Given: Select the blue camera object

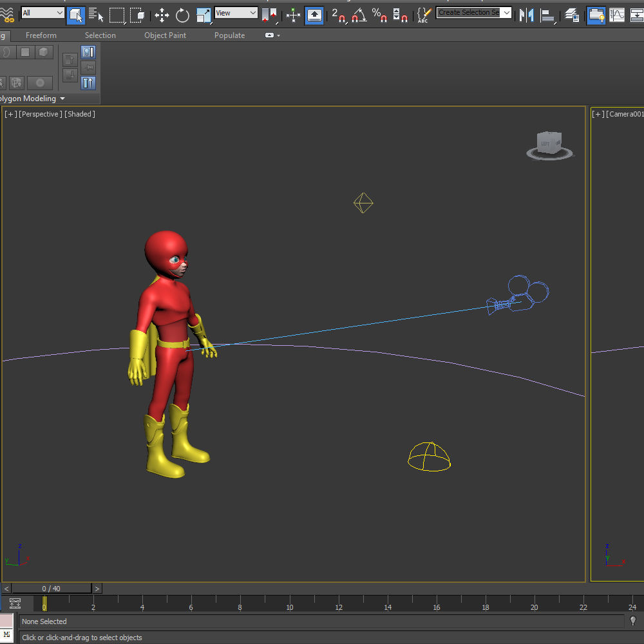Looking at the screenshot, I should coord(518,295).
